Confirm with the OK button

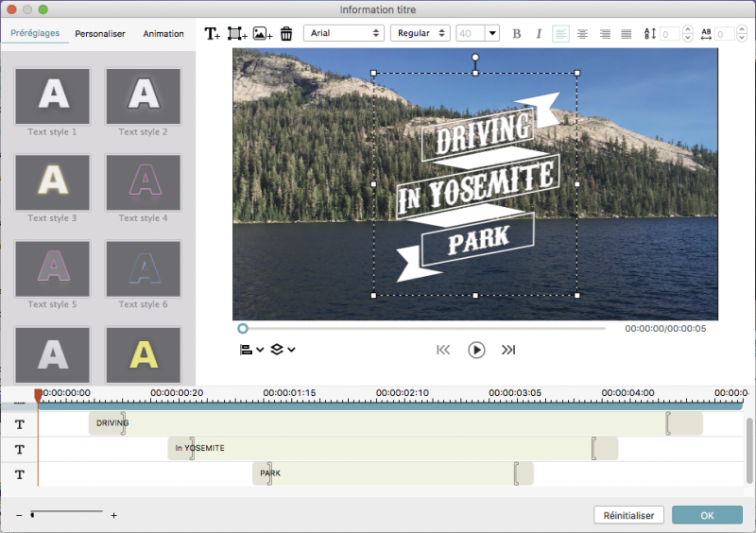pos(707,515)
